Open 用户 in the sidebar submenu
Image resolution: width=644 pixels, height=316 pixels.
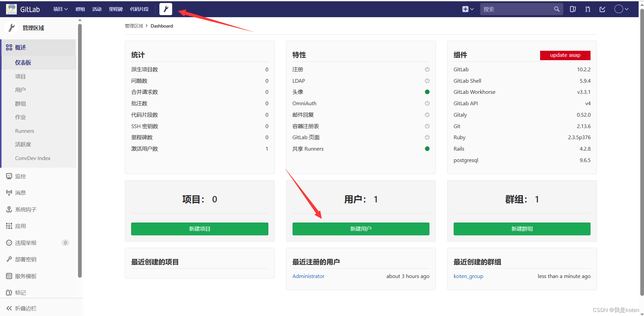coord(20,90)
